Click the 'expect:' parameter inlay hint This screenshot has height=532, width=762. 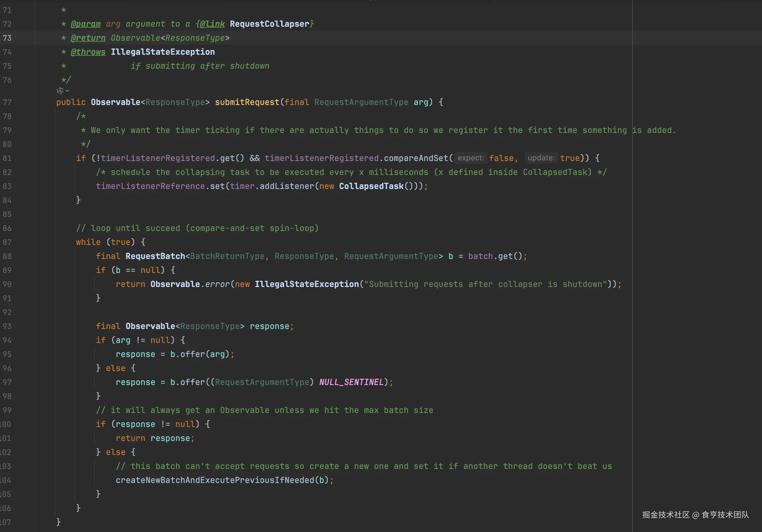(x=471, y=158)
